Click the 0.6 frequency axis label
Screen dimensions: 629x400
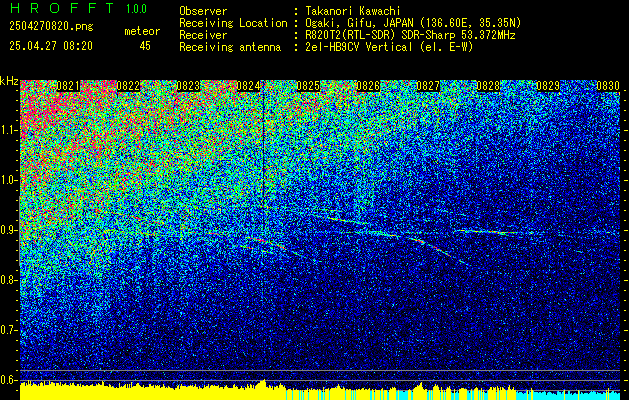9,380
